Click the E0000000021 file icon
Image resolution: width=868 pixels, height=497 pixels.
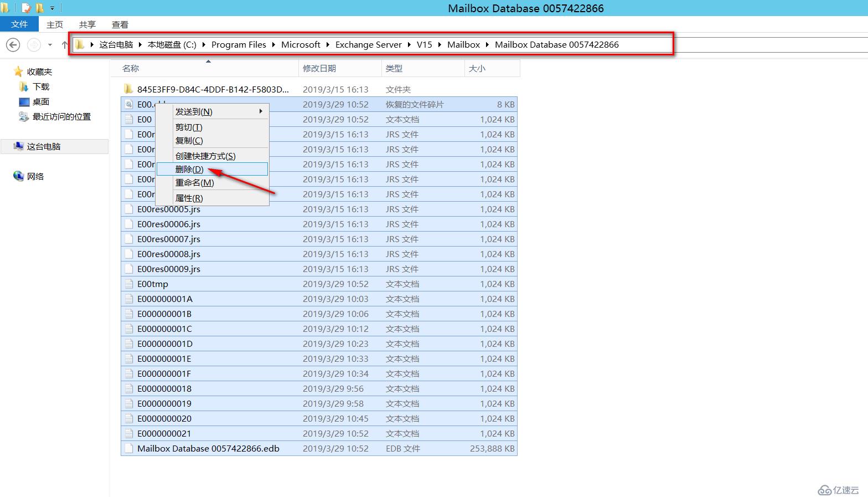(x=129, y=433)
